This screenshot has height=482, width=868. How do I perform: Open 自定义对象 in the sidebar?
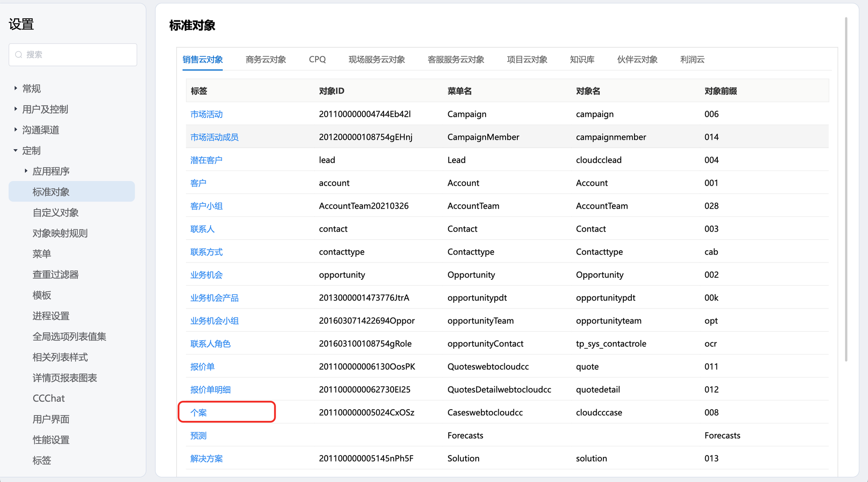click(56, 213)
